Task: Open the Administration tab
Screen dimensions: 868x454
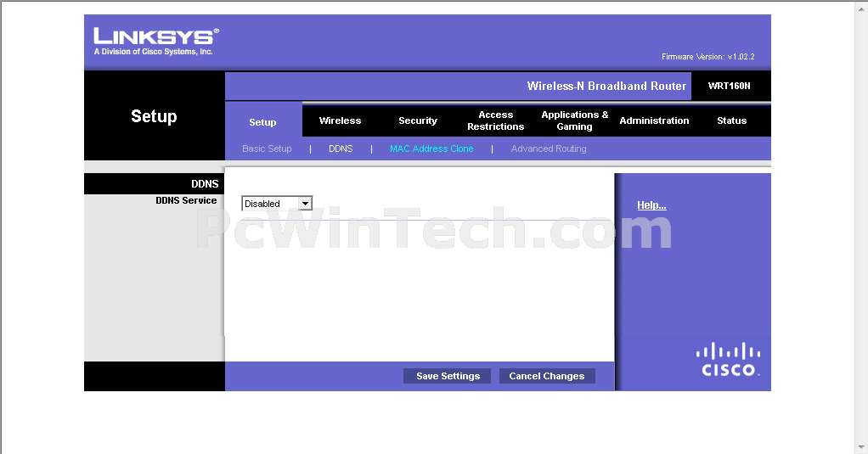Action: click(x=654, y=121)
